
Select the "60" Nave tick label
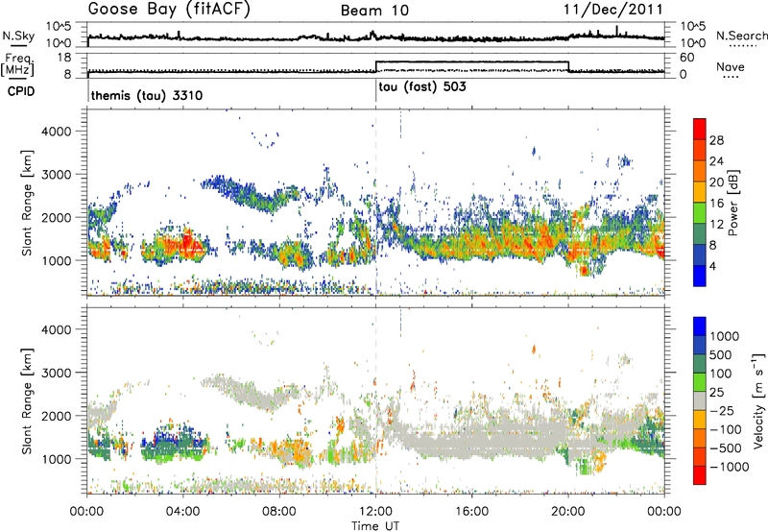click(687, 58)
